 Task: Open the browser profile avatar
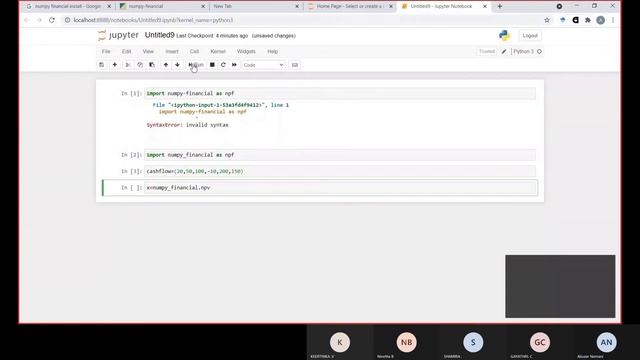tap(600, 20)
